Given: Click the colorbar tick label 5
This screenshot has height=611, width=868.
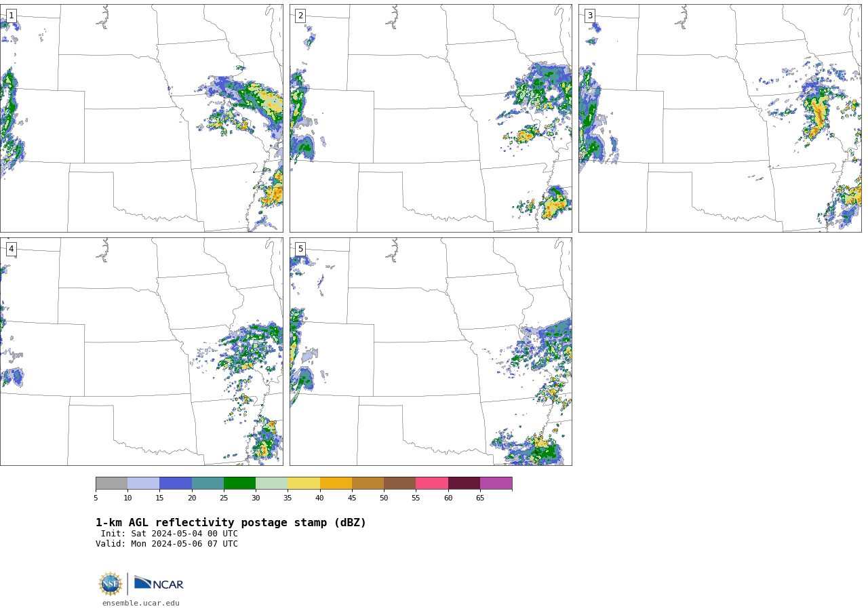Looking at the screenshot, I should [96, 498].
